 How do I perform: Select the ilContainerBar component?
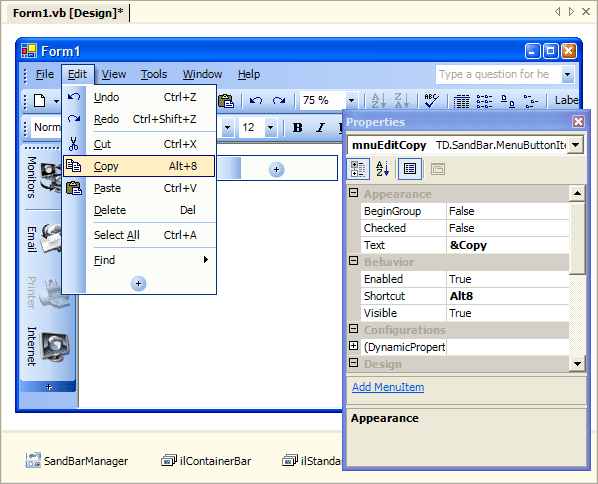coord(206,461)
